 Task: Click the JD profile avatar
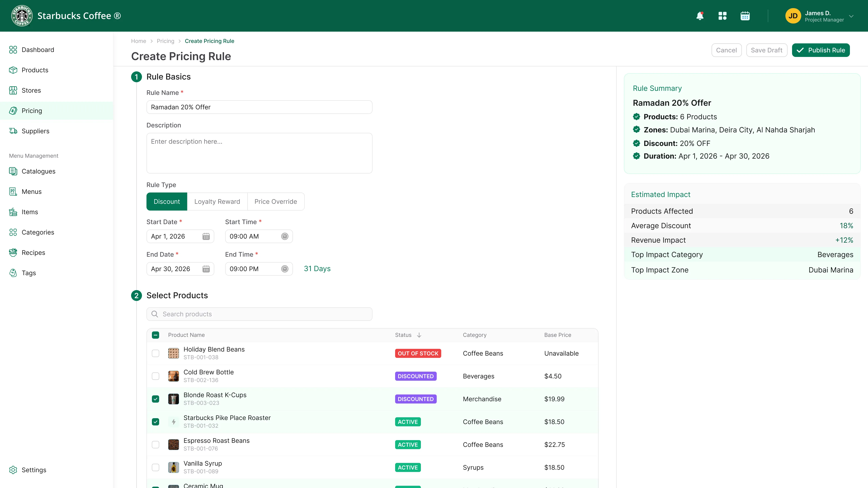[793, 16]
